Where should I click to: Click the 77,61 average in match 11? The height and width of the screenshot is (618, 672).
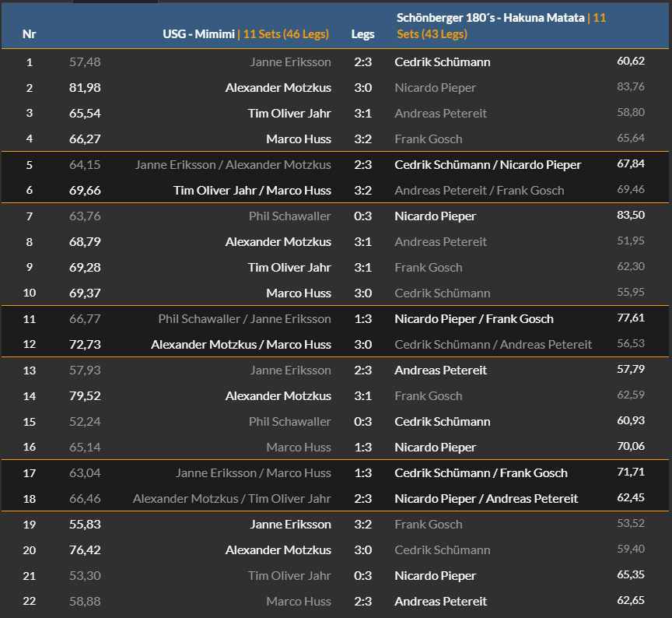tap(631, 318)
